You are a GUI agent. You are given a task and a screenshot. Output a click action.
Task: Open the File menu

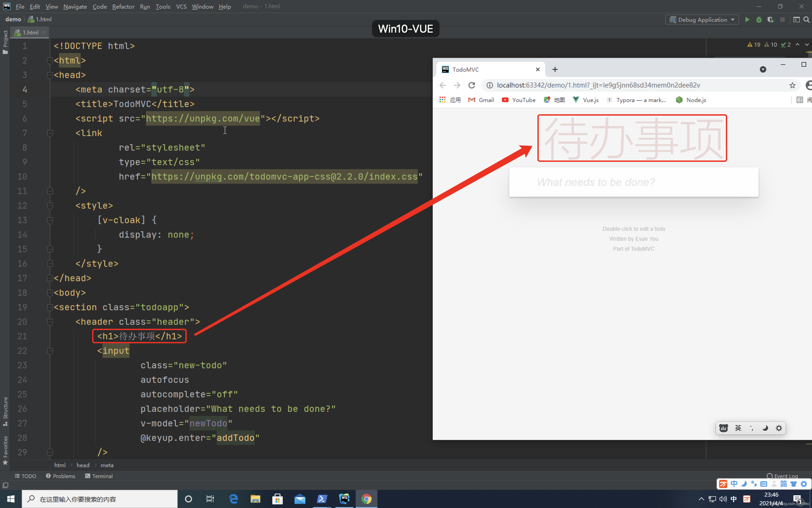coord(20,6)
